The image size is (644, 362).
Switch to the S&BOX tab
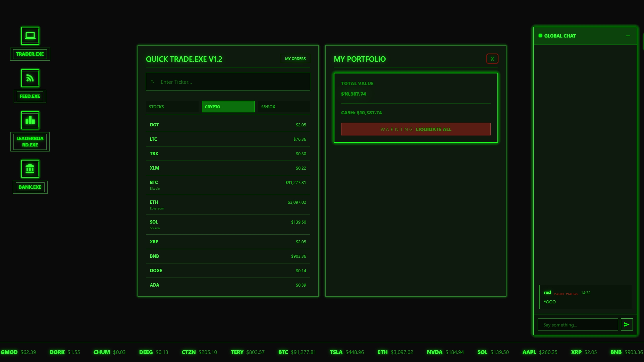pyautogui.click(x=283, y=107)
